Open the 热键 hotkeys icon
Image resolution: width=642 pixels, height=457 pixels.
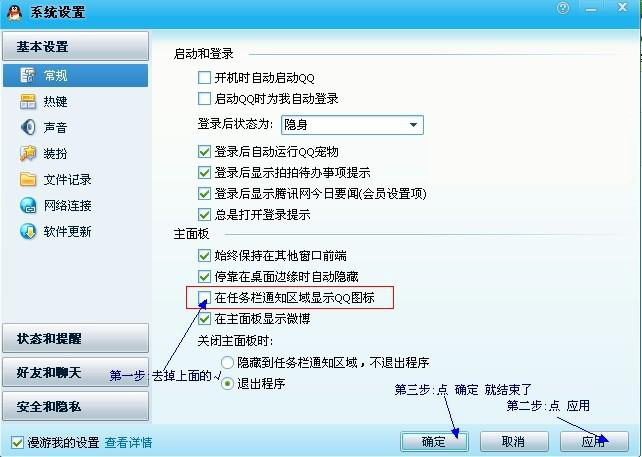[x=28, y=102]
